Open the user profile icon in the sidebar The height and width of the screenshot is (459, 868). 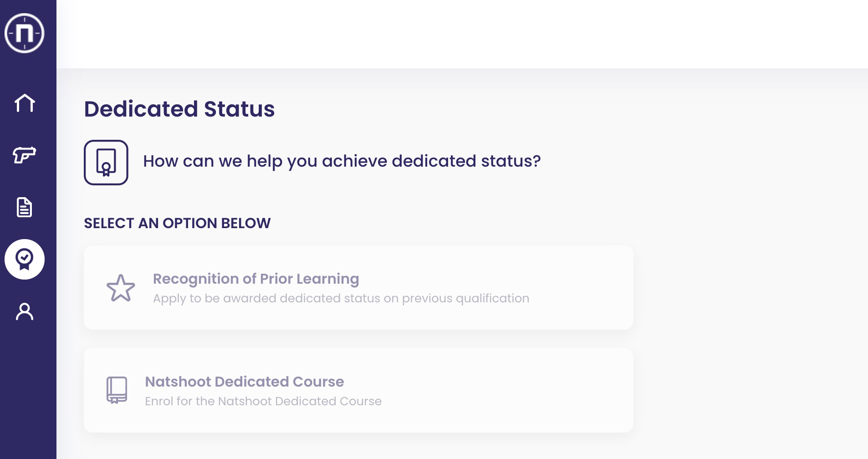[25, 312]
